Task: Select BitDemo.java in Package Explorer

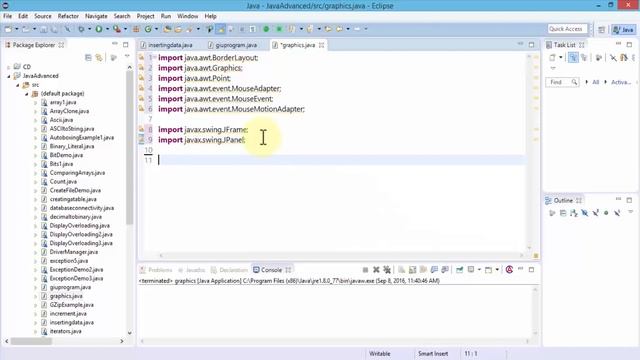Action: (66, 155)
